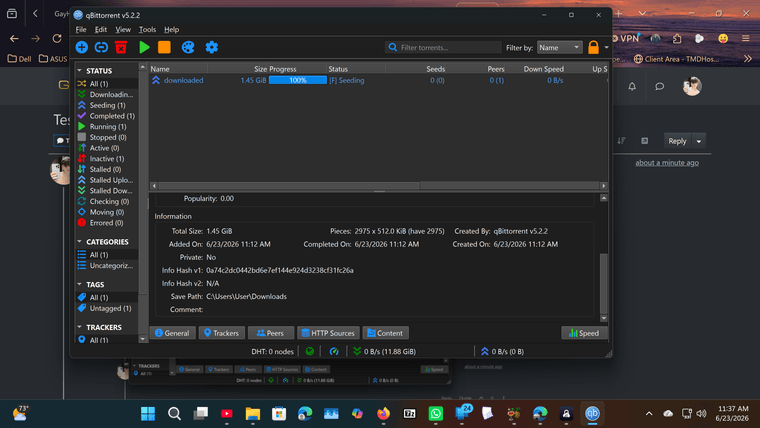Screen dimensions: 760x428
Task: Open the UI theme palette icon
Action: [188, 47]
